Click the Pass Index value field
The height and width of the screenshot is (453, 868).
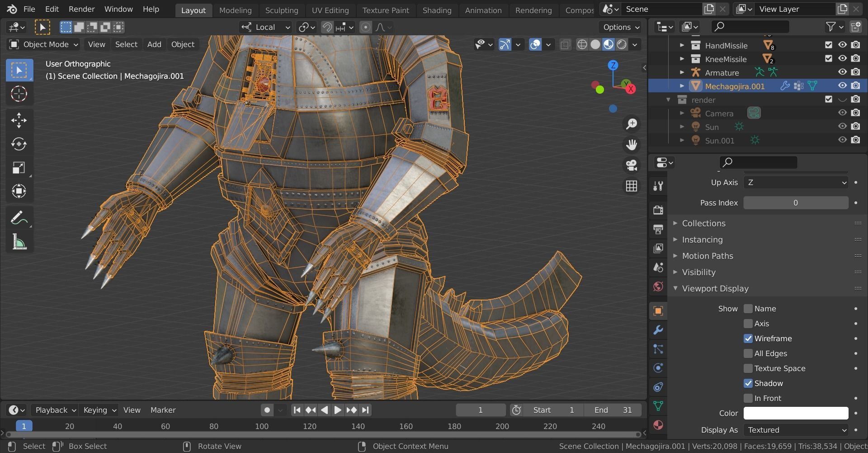click(x=796, y=203)
